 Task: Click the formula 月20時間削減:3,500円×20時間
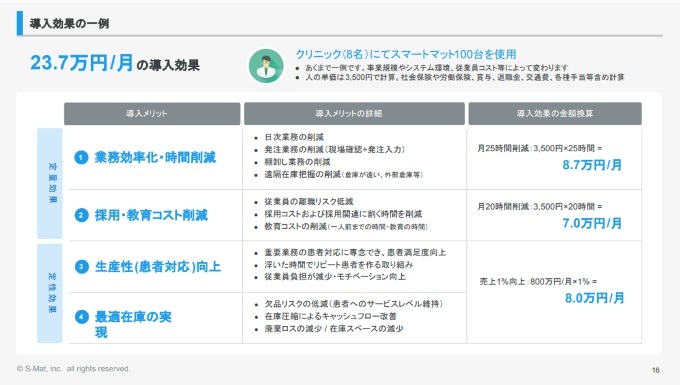point(539,207)
